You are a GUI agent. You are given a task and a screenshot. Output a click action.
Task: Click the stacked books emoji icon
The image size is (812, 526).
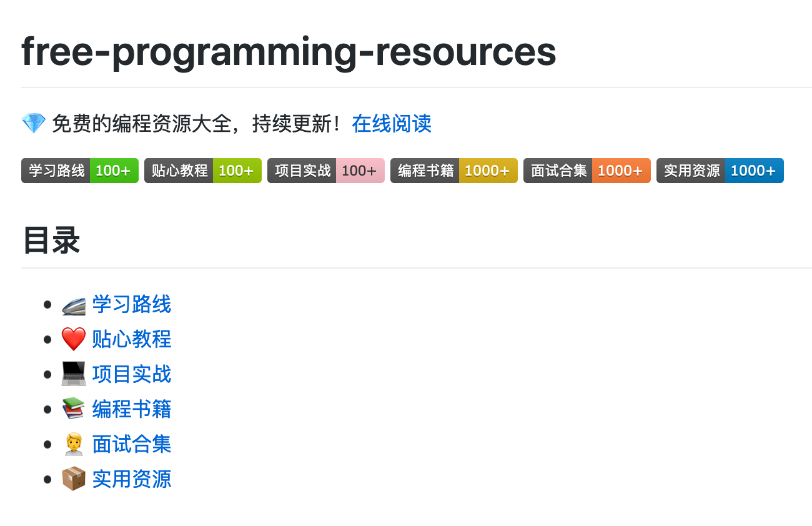(73, 409)
